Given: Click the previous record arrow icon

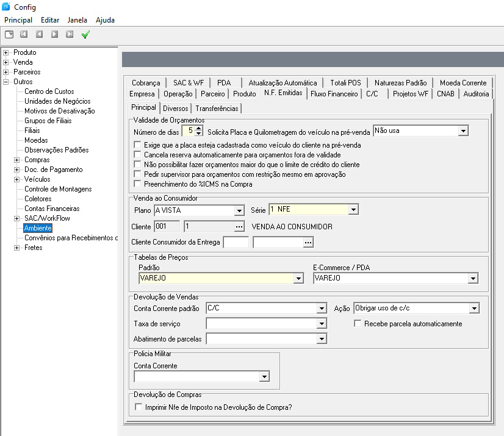Looking at the screenshot, I should coord(40,35).
